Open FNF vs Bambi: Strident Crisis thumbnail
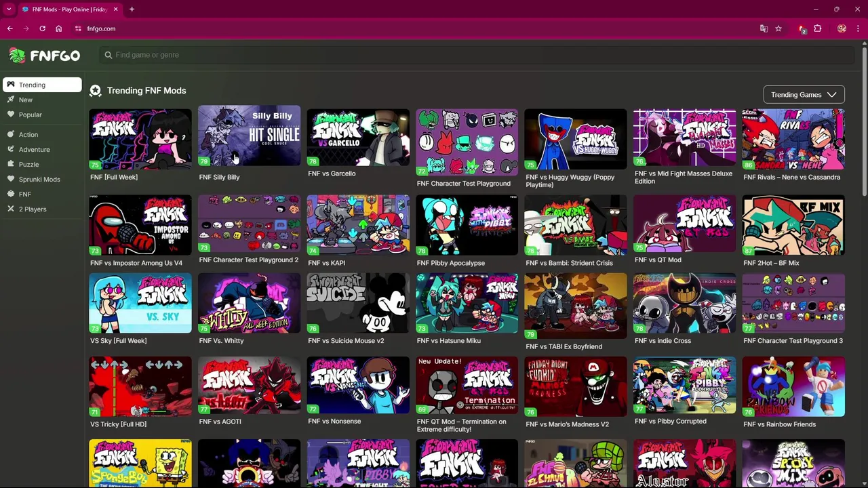The image size is (868, 488). point(576,225)
